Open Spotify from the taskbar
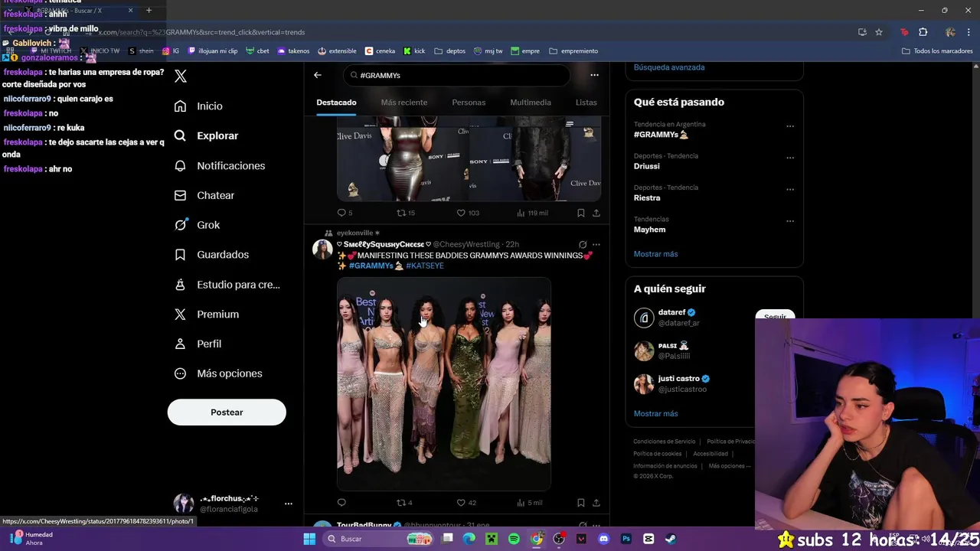Viewport: 980px width, 551px height. [514, 539]
